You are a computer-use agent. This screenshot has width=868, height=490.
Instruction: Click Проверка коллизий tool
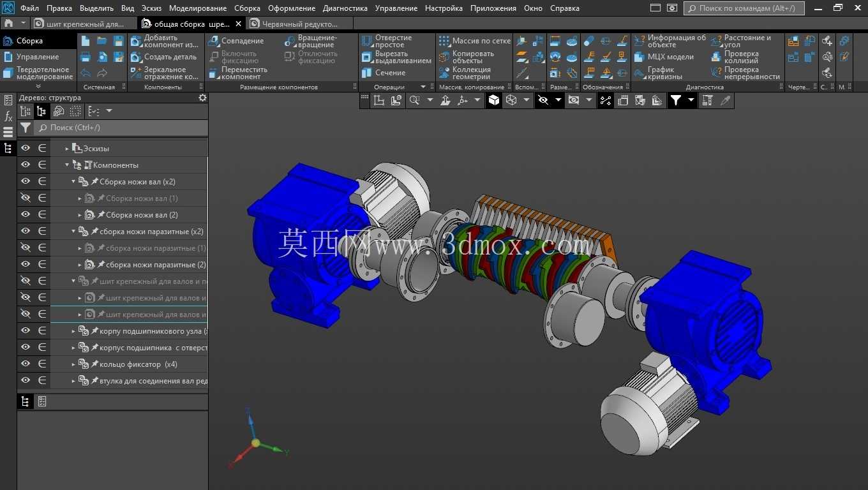[735, 57]
